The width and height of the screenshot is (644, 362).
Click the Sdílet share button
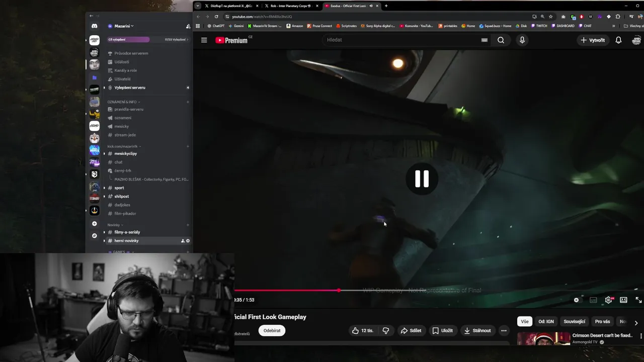pos(411,330)
